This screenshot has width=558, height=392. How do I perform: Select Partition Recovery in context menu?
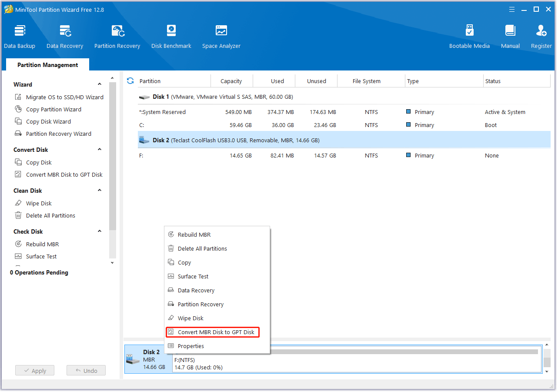tap(217, 304)
